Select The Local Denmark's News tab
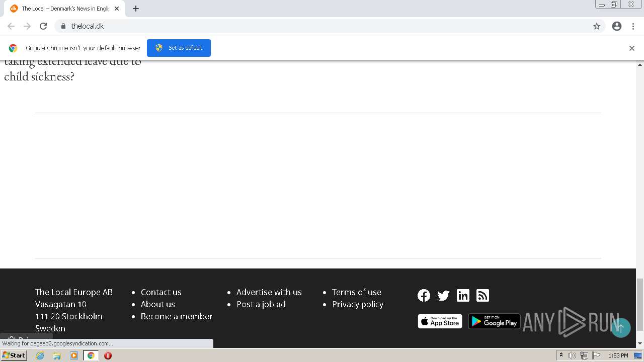The image size is (644, 362). [x=65, y=9]
